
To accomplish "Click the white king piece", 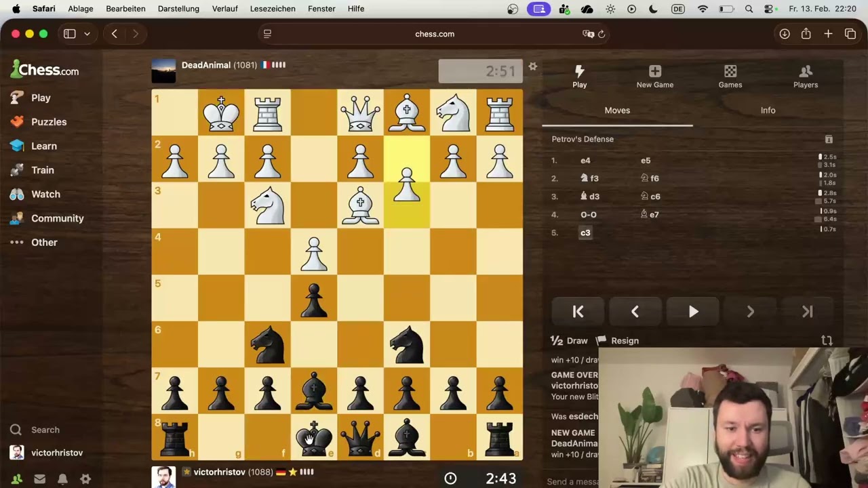I will [x=221, y=113].
